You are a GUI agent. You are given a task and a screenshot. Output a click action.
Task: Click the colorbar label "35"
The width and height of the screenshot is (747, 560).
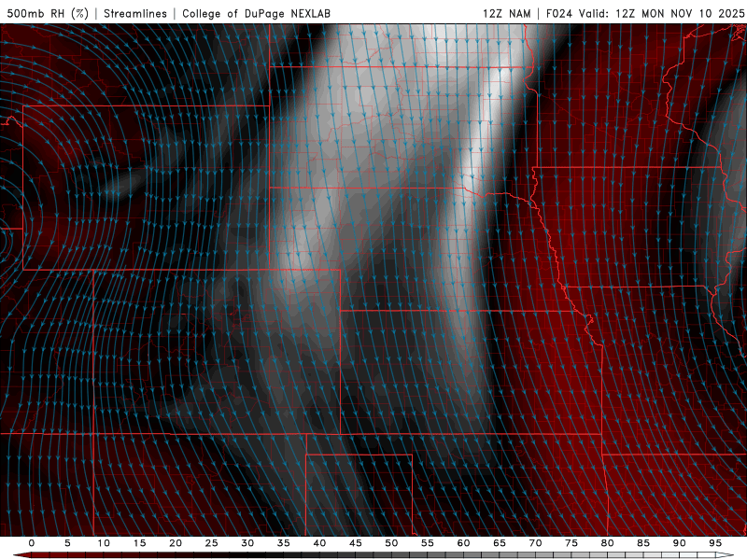point(284,543)
